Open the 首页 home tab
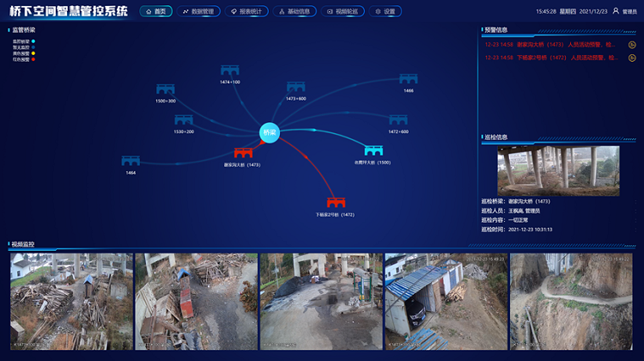The width and height of the screenshot is (644, 361). (156, 12)
